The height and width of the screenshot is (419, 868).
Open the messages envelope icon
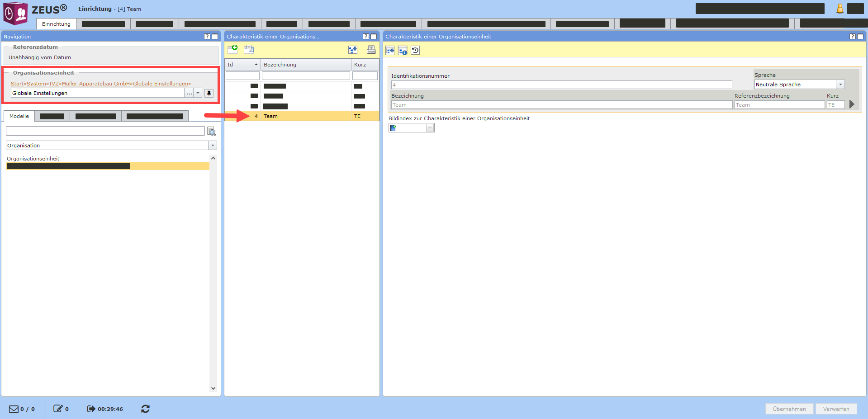[x=14, y=409]
